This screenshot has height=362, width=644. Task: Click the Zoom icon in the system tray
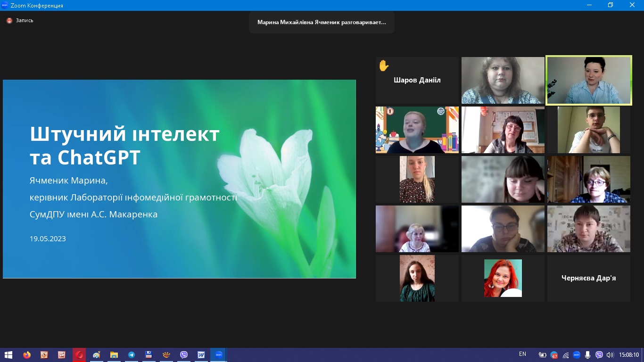pos(576,355)
